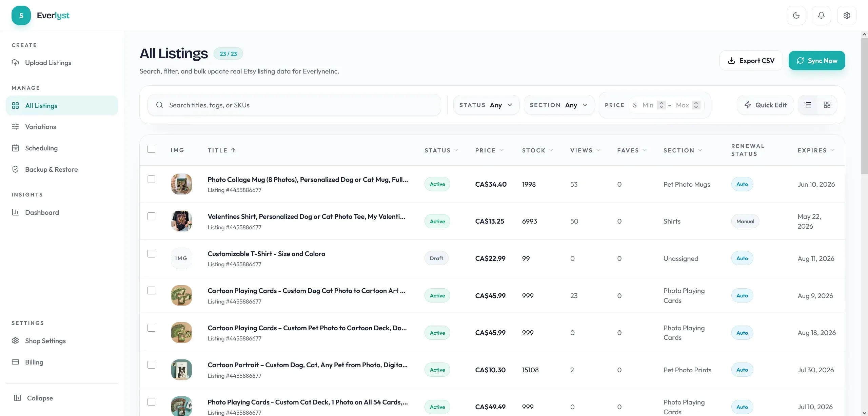Focus the search titles input field

[x=294, y=105]
